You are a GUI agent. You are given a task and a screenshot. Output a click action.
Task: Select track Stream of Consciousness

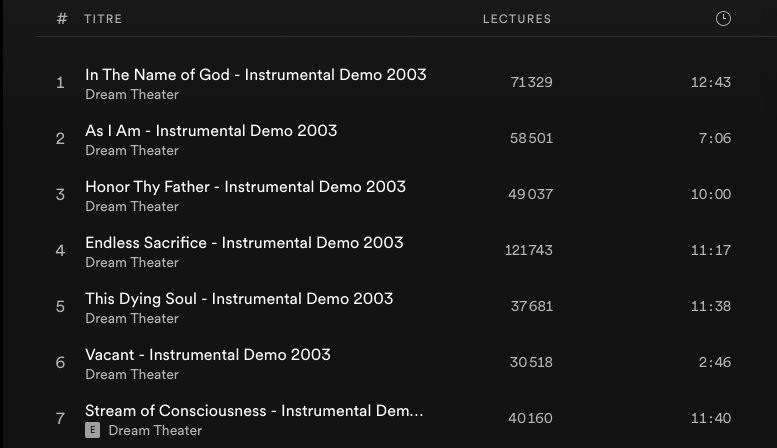[x=254, y=411]
